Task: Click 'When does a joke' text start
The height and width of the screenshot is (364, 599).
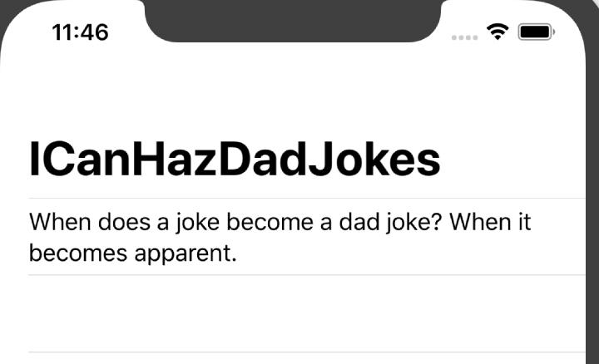Action: tap(125, 222)
